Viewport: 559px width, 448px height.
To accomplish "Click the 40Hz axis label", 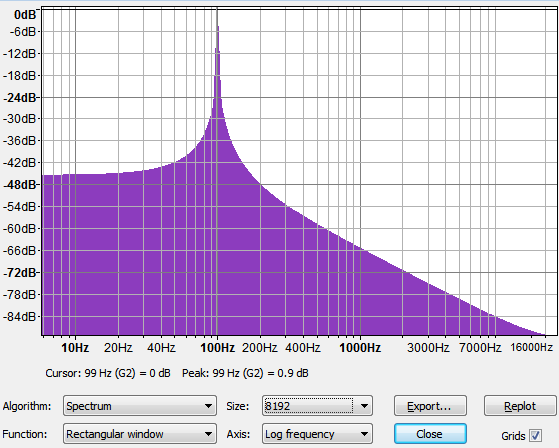I will (x=161, y=347).
